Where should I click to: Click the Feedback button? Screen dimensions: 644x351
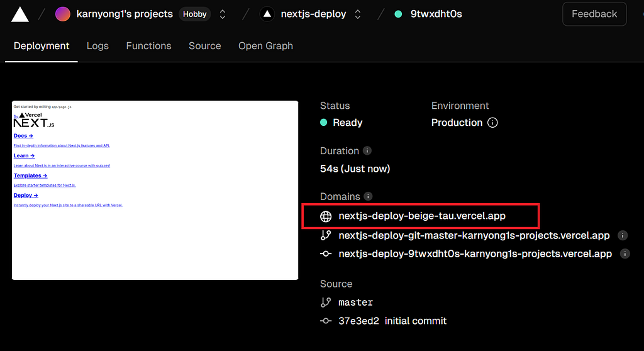(594, 14)
